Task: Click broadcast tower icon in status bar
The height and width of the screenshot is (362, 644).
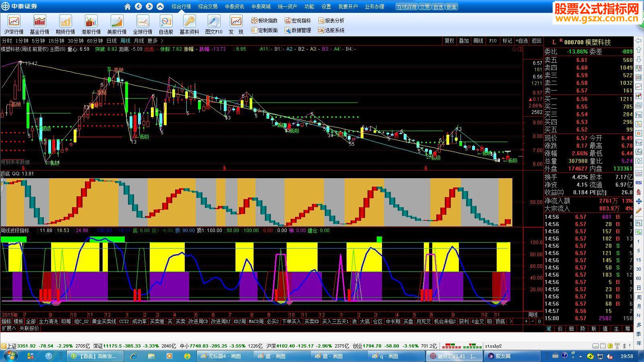Action: click(617, 346)
